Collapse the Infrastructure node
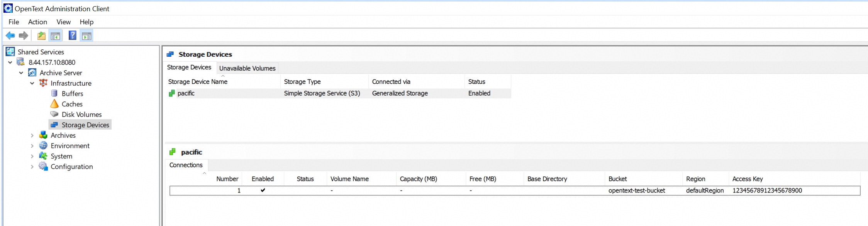The image size is (868, 226). point(32,83)
